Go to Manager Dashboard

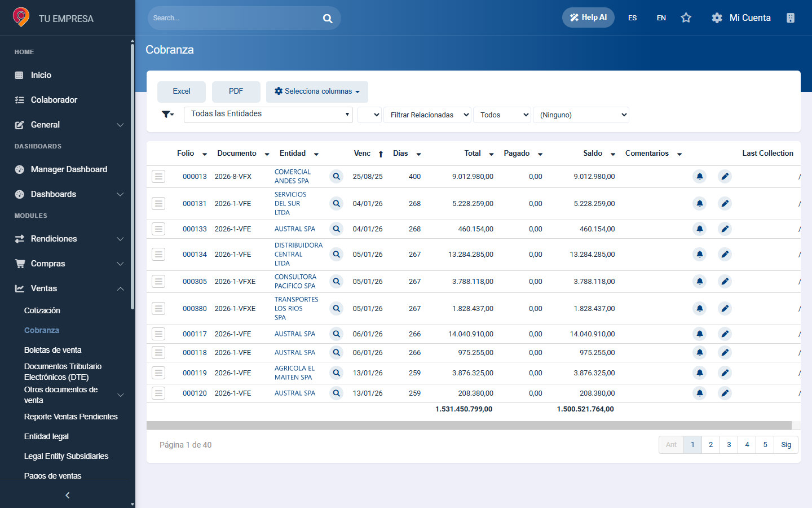coord(69,169)
